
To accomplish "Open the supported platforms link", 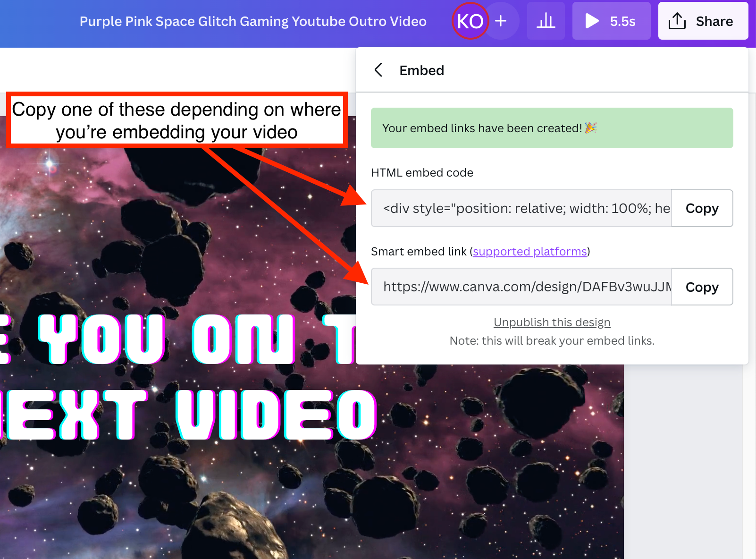I will click(529, 252).
